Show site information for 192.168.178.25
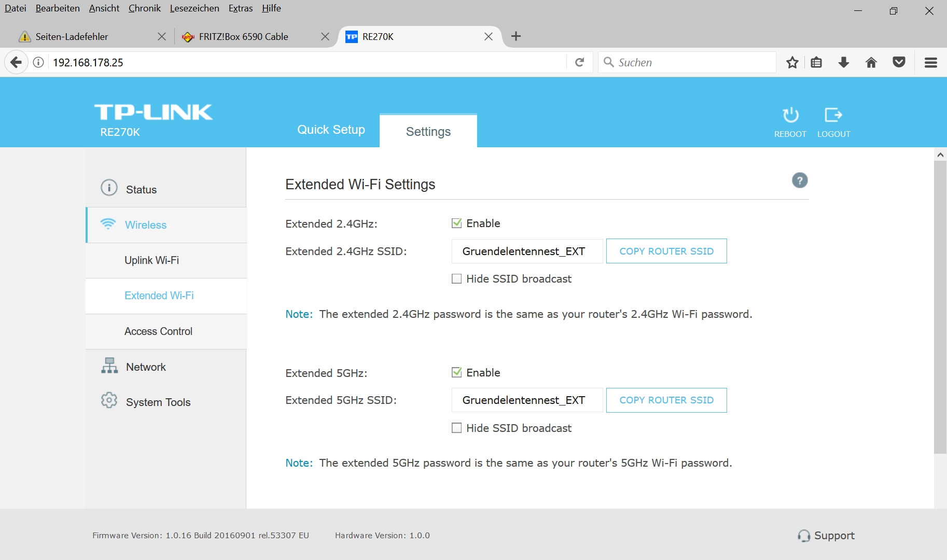Screen dimensions: 947x560 [38, 62]
